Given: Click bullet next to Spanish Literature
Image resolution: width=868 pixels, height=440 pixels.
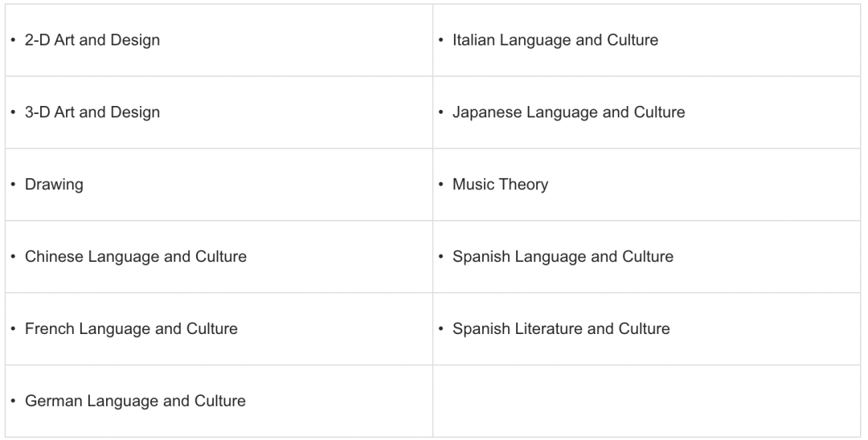Looking at the screenshot, I should (441, 328).
